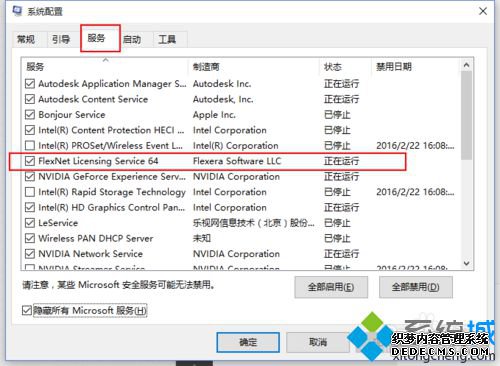Click the 全部启用(E) button
This screenshot has width=500, height=366.
(x=331, y=287)
